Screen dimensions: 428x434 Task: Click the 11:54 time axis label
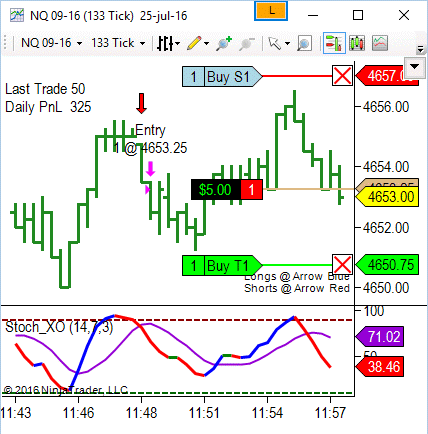click(x=267, y=413)
